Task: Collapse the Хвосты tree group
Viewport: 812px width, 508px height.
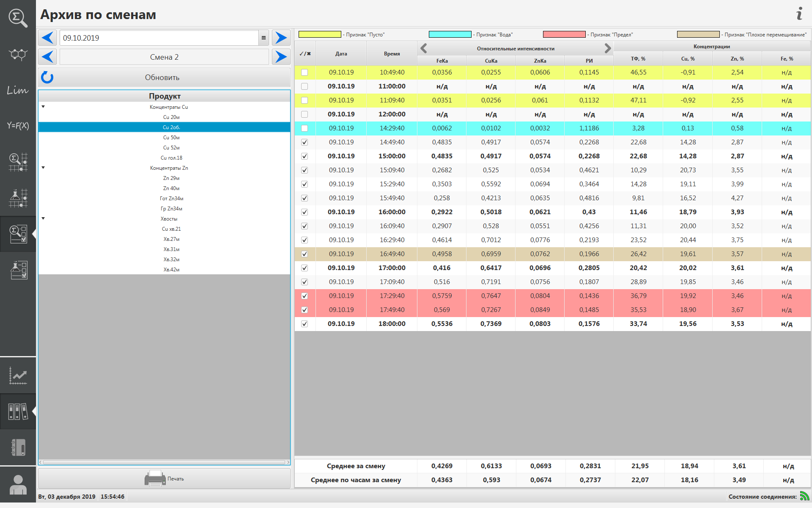Action: (x=43, y=219)
